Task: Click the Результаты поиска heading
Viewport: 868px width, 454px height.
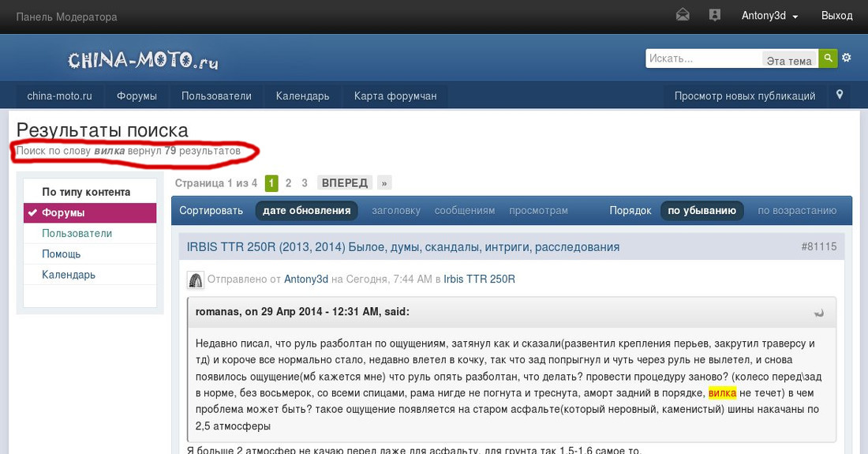Action: click(103, 130)
